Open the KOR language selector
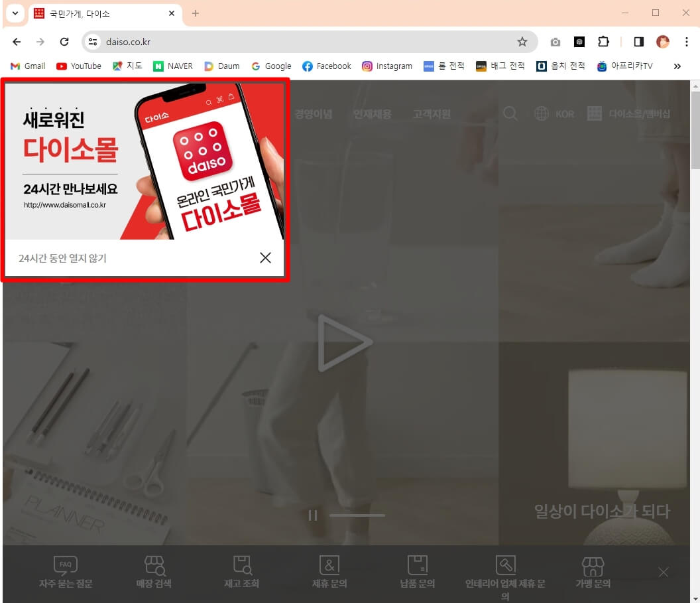700x603 pixels. coord(554,114)
